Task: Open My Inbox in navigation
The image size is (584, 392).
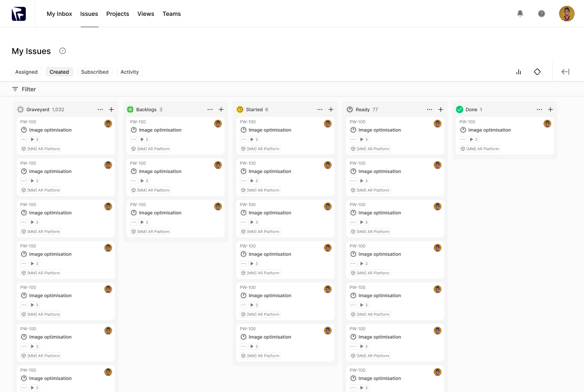Action: click(x=59, y=14)
